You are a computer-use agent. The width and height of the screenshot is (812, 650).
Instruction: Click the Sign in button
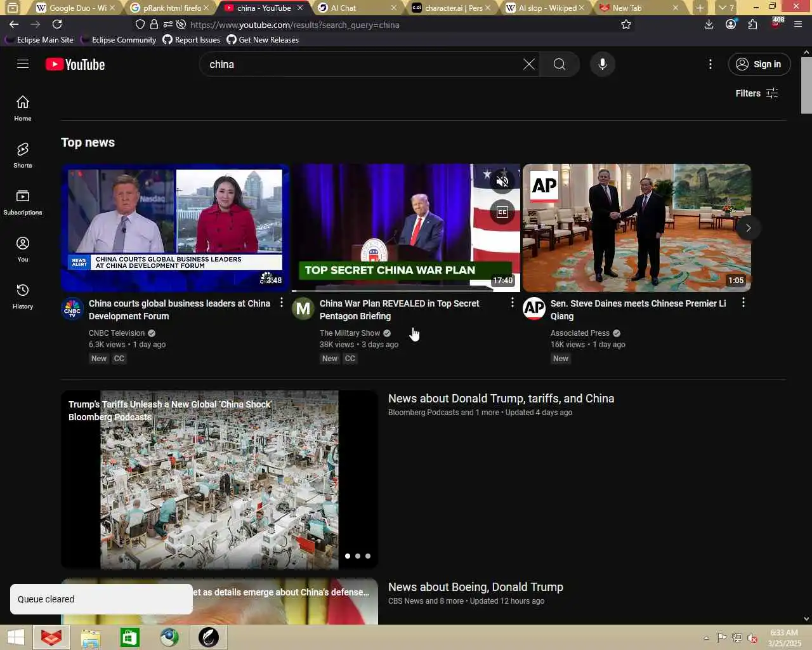pos(759,64)
